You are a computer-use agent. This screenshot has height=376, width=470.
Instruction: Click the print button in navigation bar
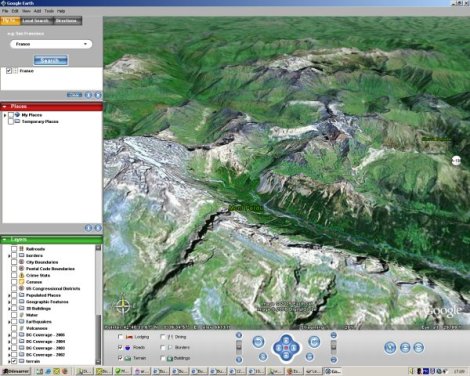pyautogui.click(x=405, y=348)
